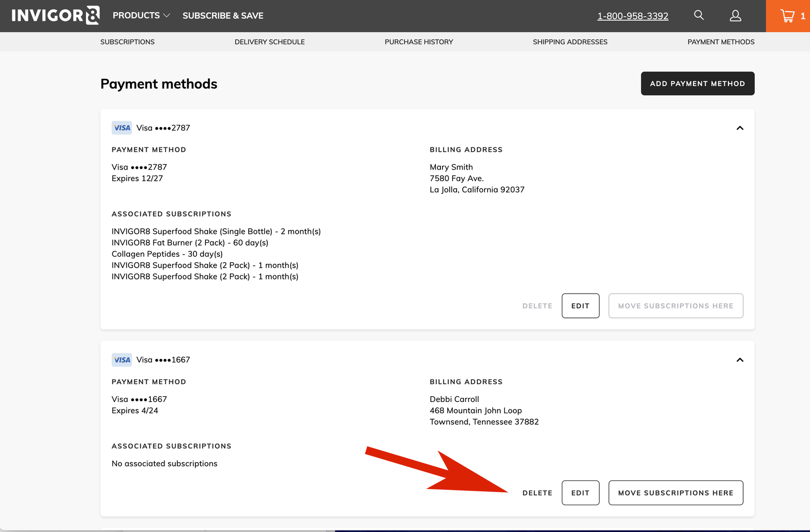Viewport: 810px width, 532px height.
Task: Expand the Products dropdown menu
Action: tap(141, 16)
